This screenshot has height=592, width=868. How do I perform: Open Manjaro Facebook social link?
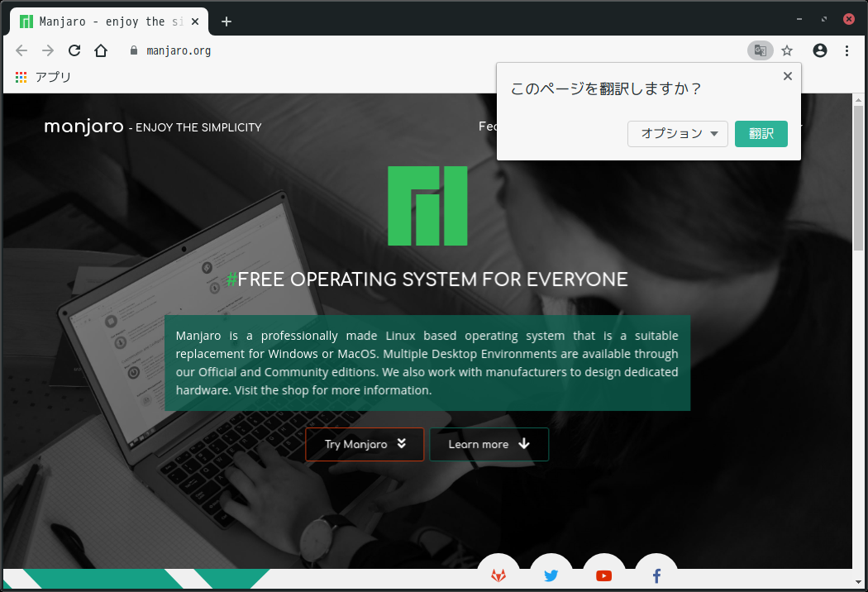coord(656,575)
